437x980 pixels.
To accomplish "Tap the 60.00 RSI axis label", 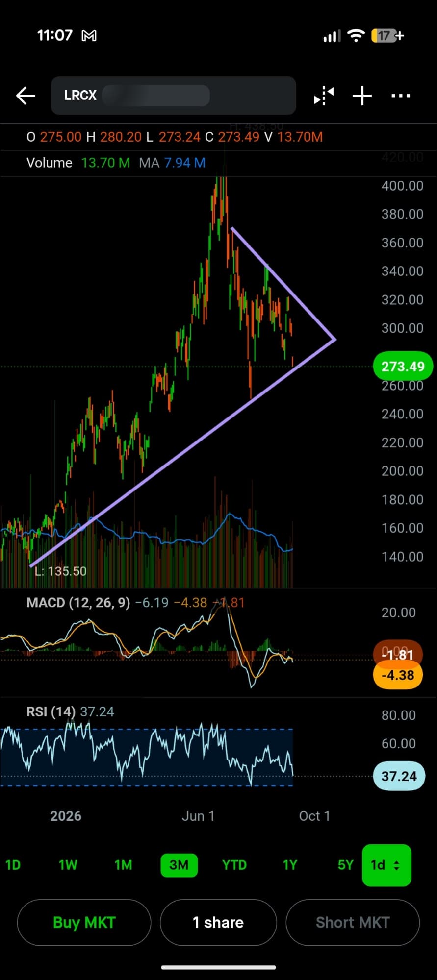I will [x=398, y=743].
